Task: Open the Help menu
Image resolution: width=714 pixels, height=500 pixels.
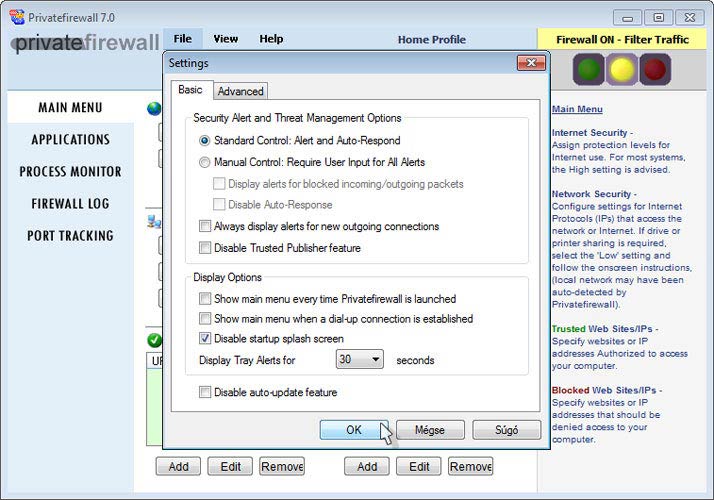Action: (271, 39)
